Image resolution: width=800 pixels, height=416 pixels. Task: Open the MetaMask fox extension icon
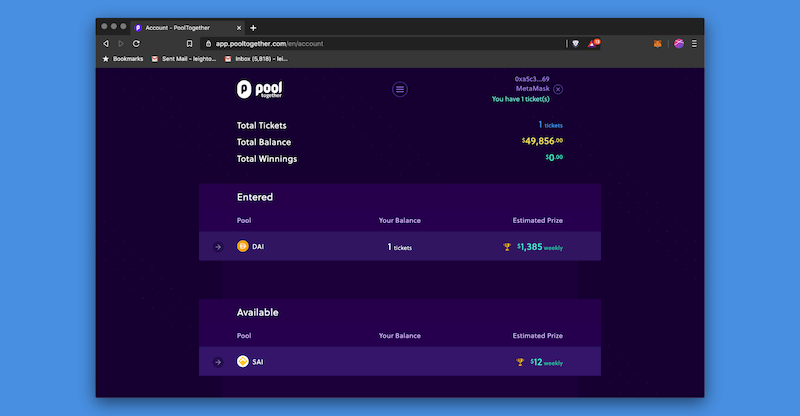pyautogui.click(x=656, y=44)
